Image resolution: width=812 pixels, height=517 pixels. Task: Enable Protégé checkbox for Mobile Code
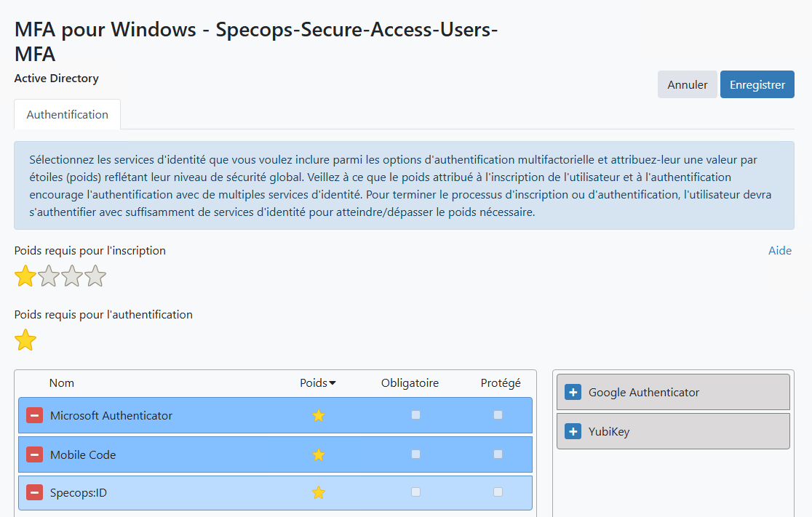point(498,454)
